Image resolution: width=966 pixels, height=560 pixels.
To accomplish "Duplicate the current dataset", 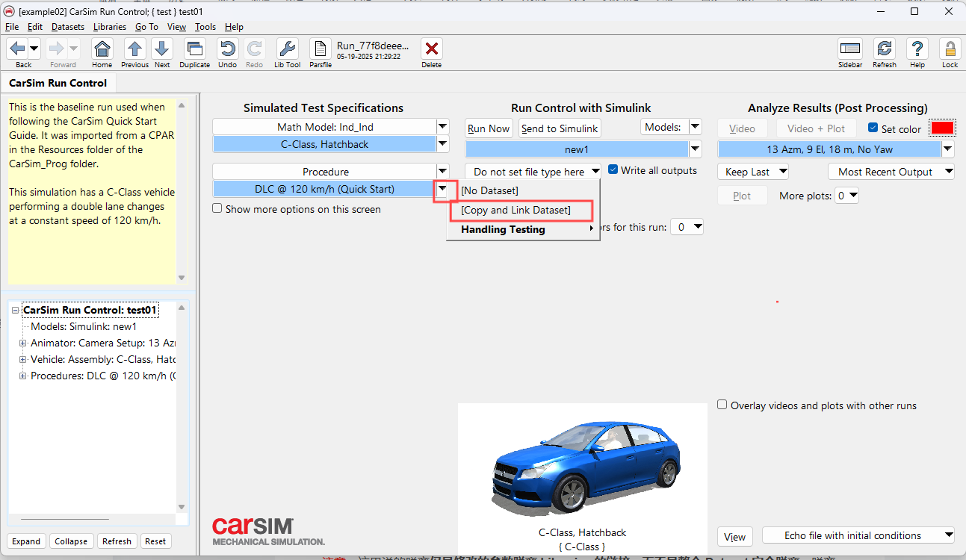I will pos(195,49).
